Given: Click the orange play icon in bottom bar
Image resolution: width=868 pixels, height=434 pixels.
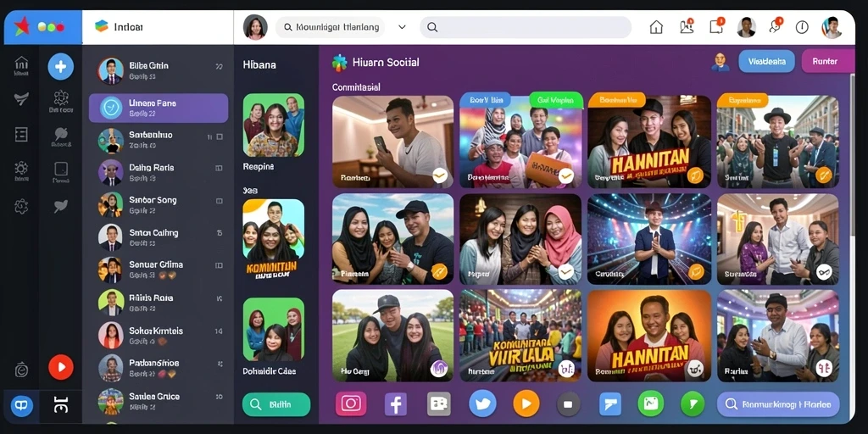Looking at the screenshot, I should point(526,404).
